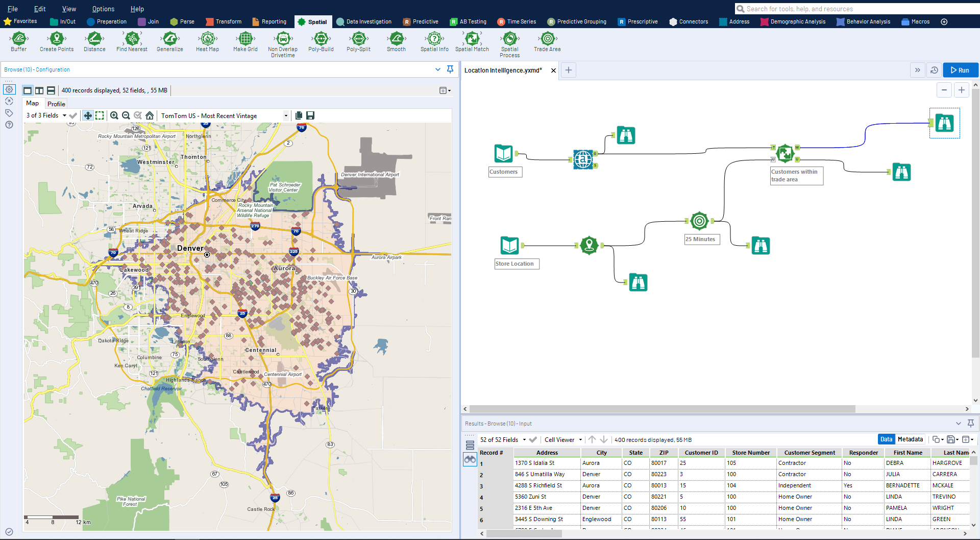Click the Spatial Match tool on canvas
The height and width of the screenshot is (540, 980).
click(x=785, y=153)
